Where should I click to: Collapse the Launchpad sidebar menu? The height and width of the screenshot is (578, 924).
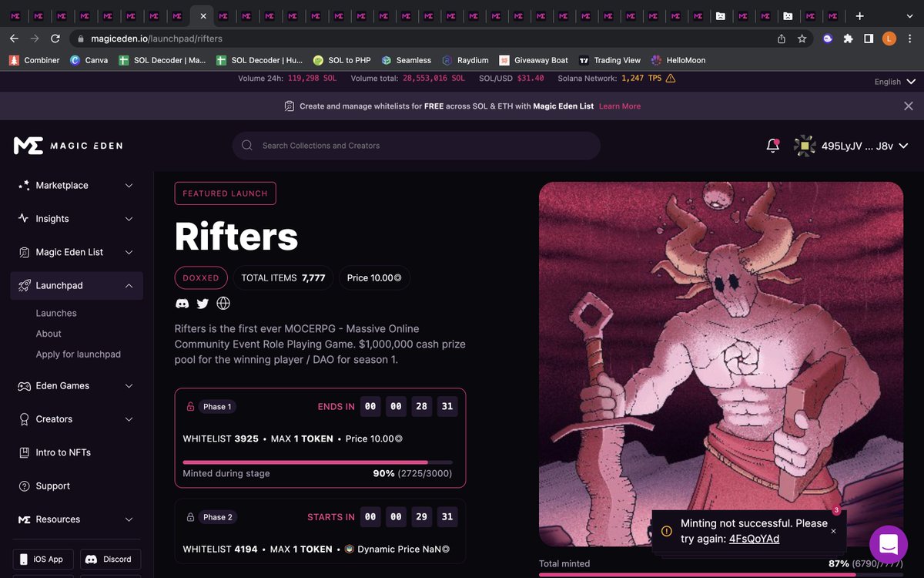click(x=77, y=286)
